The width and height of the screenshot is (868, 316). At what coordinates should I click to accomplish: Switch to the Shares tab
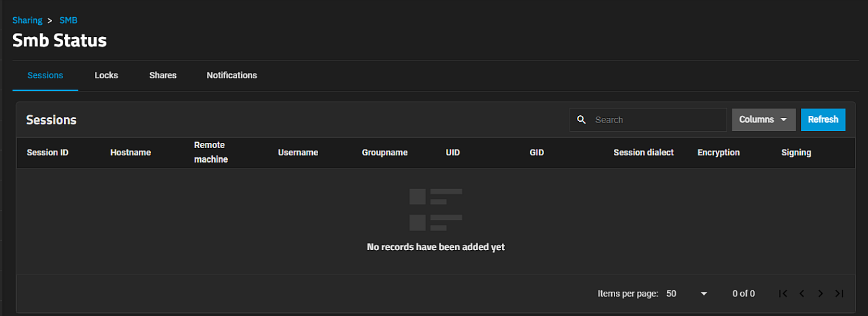[163, 76]
